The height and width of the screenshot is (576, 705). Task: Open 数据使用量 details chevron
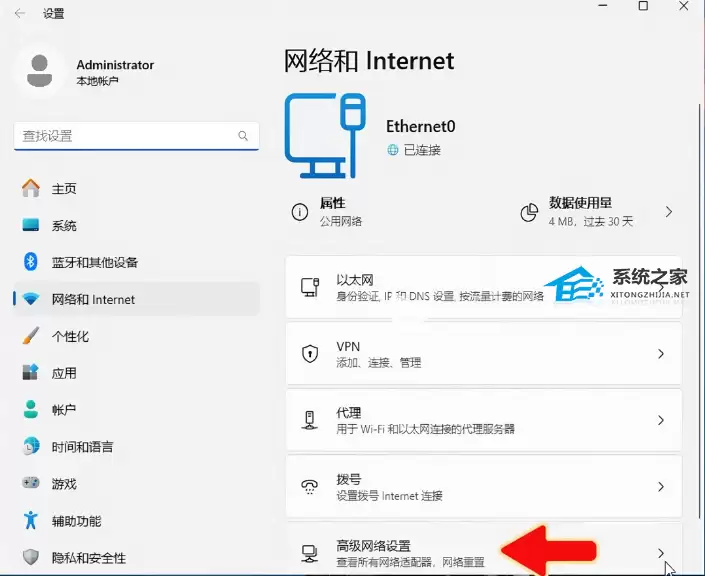coord(668,212)
